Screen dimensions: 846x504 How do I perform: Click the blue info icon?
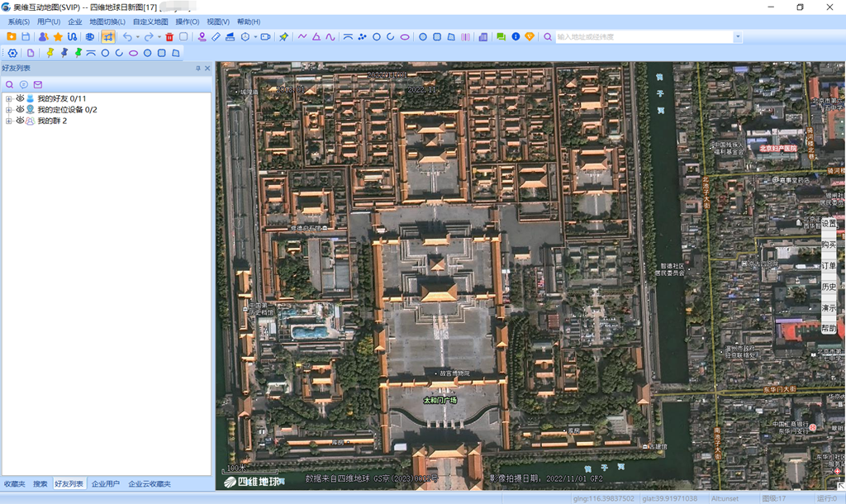(x=516, y=36)
